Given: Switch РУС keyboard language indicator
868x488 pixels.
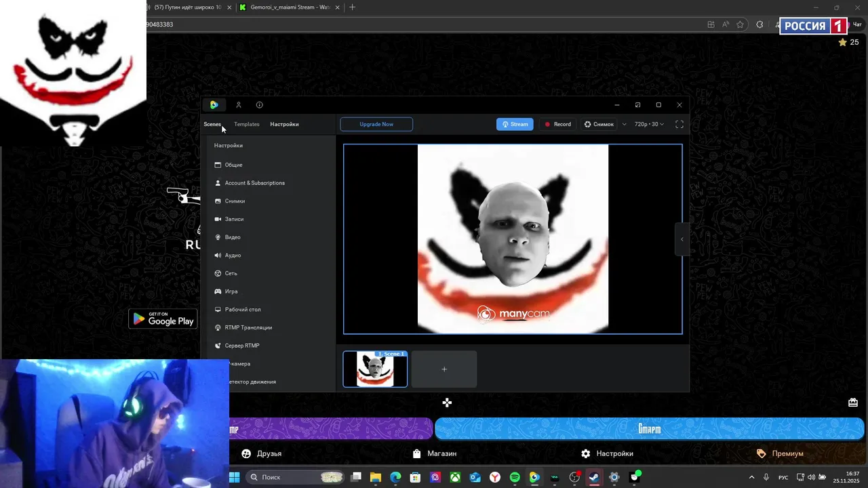Looking at the screenshot, I should [783, 477].
